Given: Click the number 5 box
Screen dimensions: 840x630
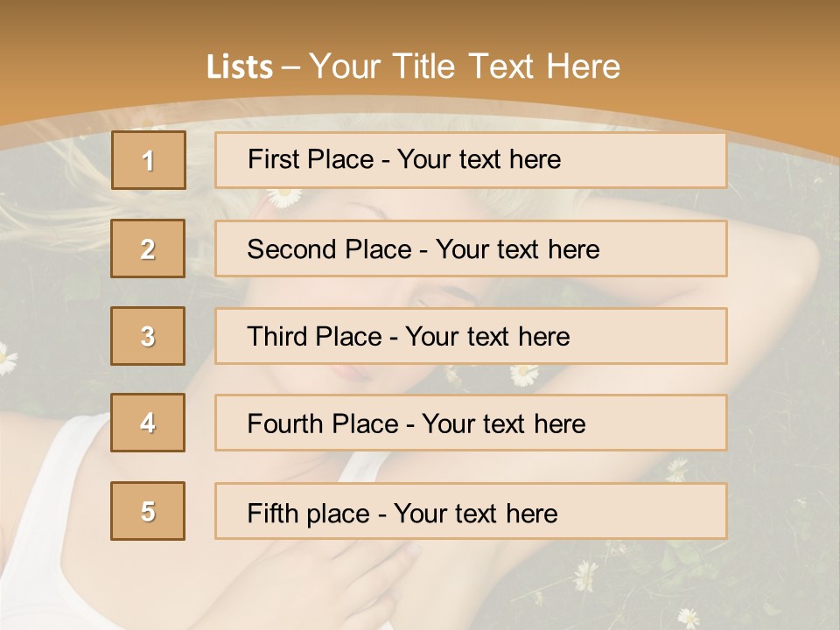Looking at the screenshot, I should click(x=148, y=511).
